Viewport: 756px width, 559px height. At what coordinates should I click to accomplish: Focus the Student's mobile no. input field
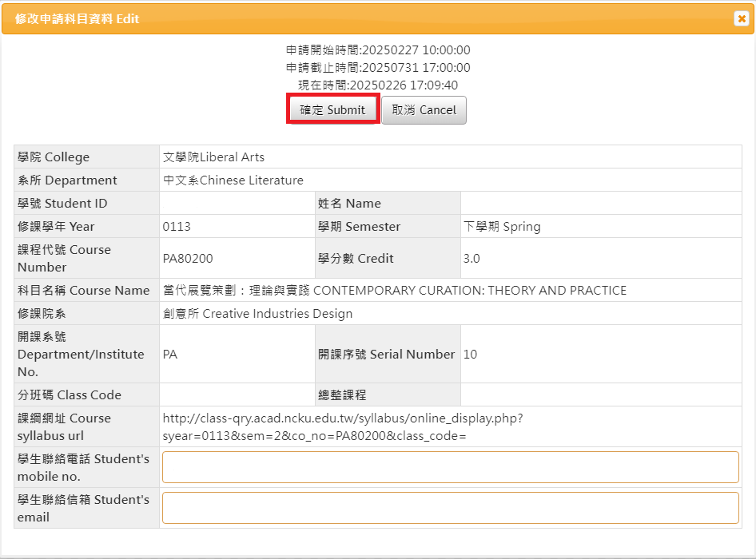[x=450, y=467]
